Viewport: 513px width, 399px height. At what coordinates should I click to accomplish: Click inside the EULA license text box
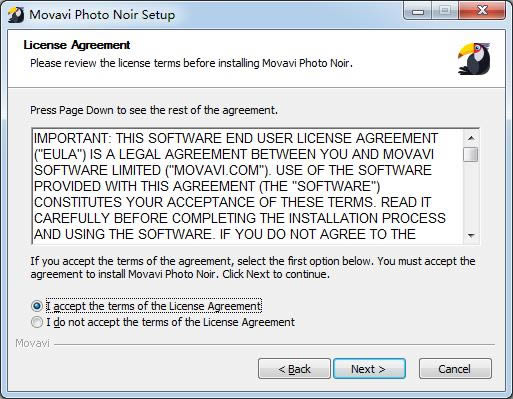click(247, 186)
